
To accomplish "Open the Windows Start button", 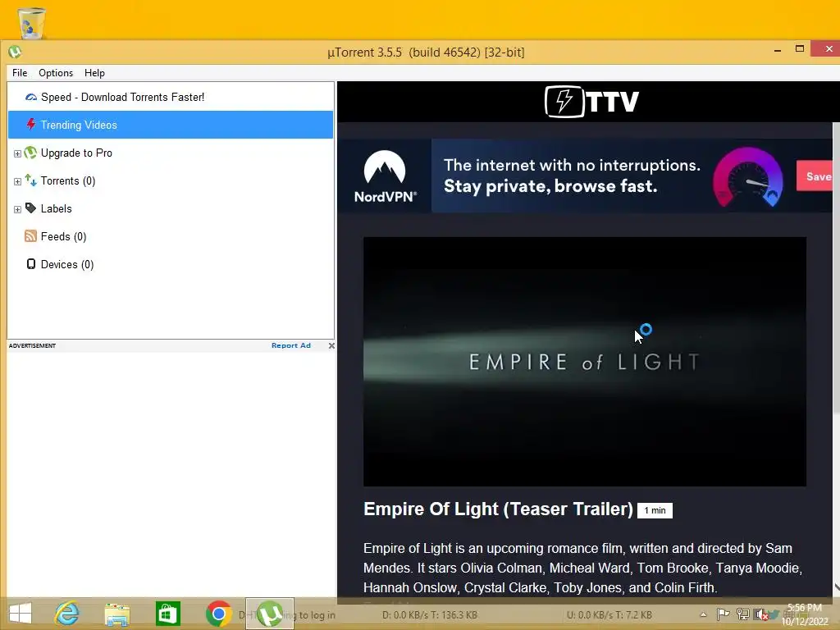I will (21, 614).
